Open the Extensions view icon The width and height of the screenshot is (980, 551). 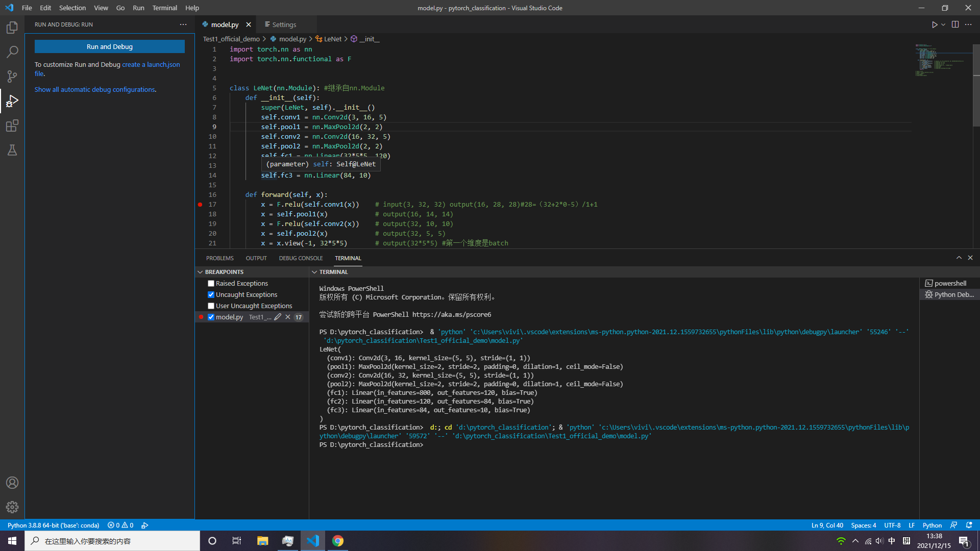tap(12, 126)
